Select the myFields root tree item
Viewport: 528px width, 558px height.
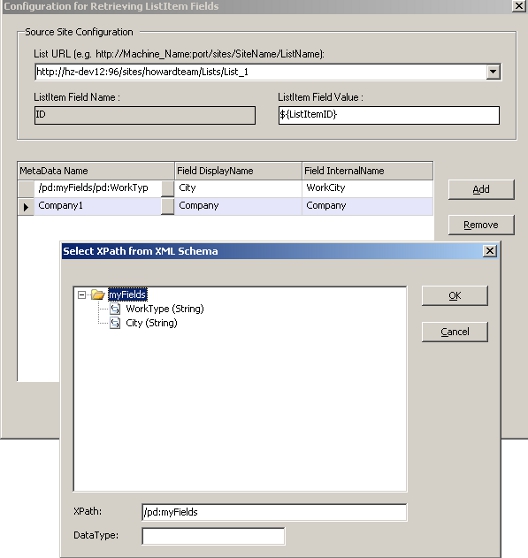[x=127, y=295]
